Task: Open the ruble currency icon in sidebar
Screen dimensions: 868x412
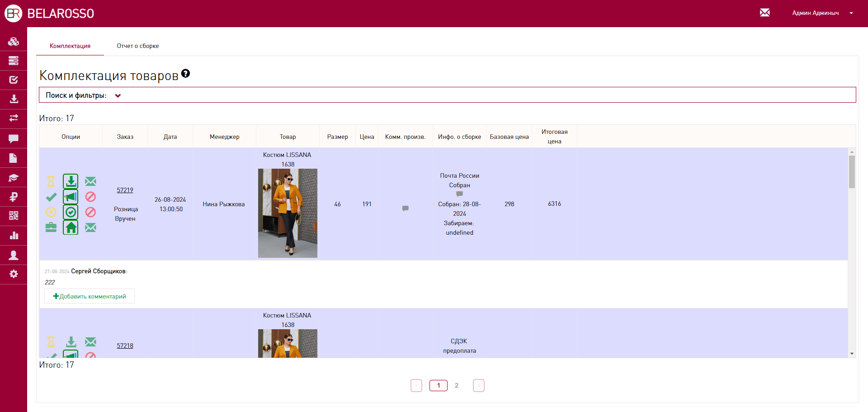Action: pos(14,197)
